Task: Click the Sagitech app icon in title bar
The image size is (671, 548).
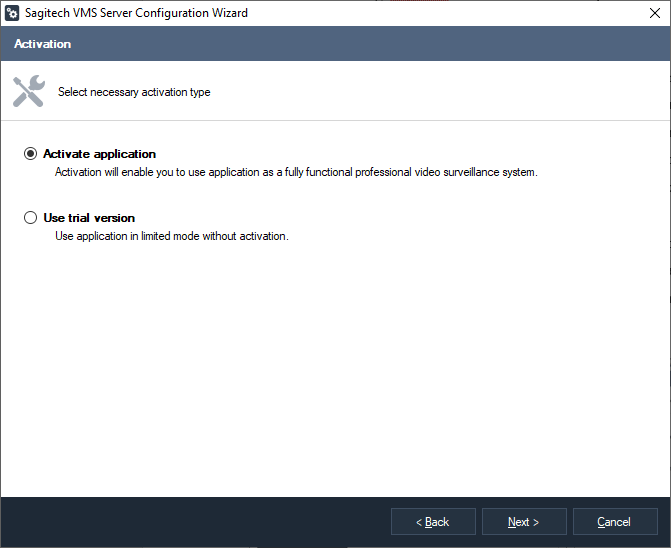Action: (x=13, y=14)
